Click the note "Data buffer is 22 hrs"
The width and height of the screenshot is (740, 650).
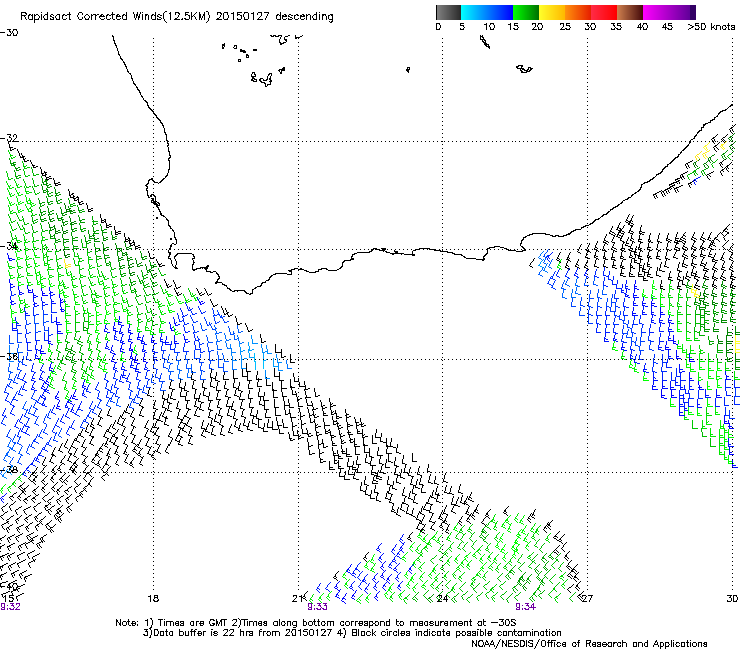[204, 633]
